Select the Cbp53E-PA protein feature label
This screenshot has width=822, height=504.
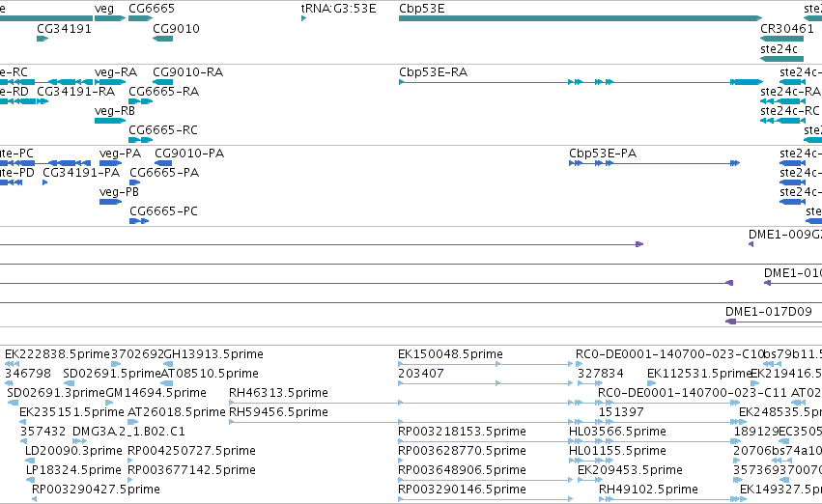(x=603, y=154)
